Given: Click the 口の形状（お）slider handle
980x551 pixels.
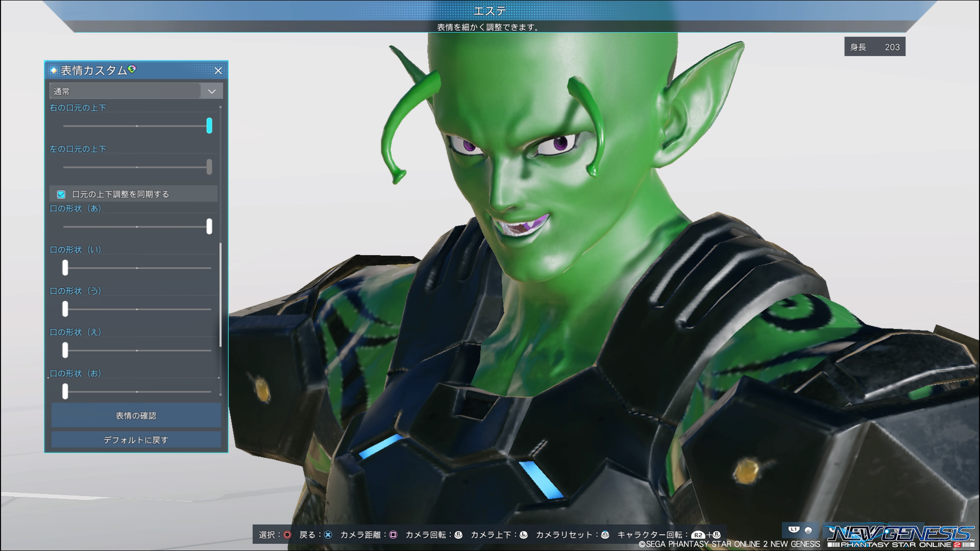Looking at the screenshot, I should [65, 391].
